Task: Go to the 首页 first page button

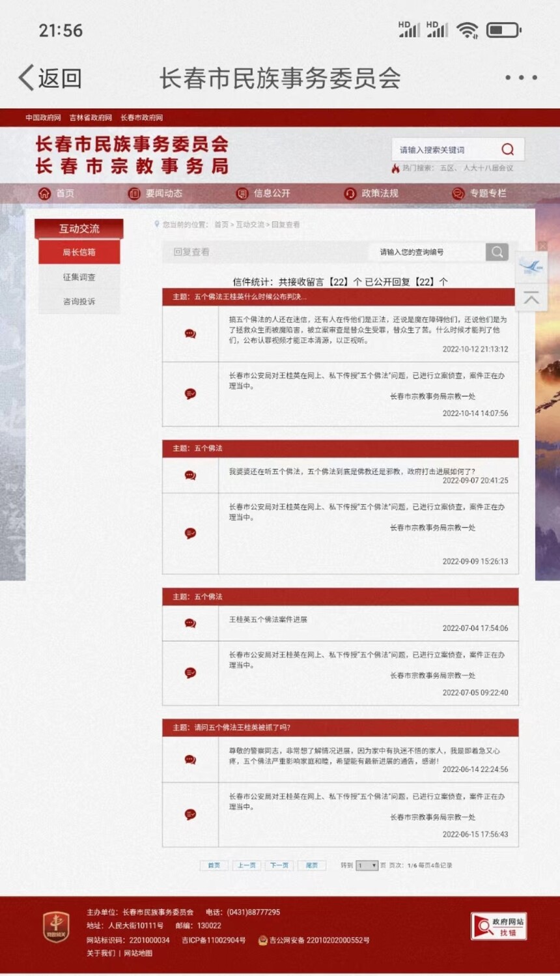Action: pyautogui.click(x=214, y=865)
